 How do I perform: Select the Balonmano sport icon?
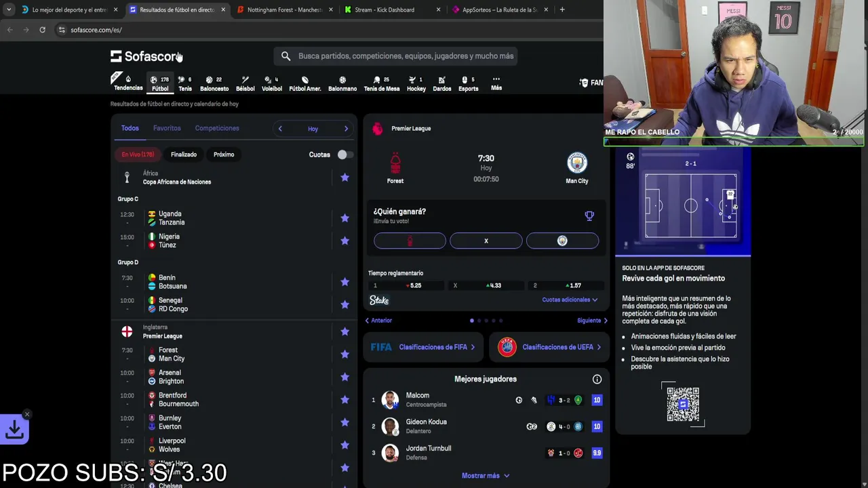point(342,83)
